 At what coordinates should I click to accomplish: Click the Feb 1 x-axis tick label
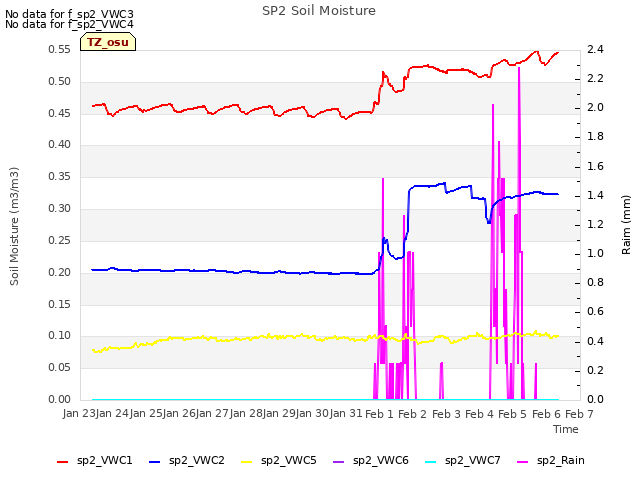379,414
